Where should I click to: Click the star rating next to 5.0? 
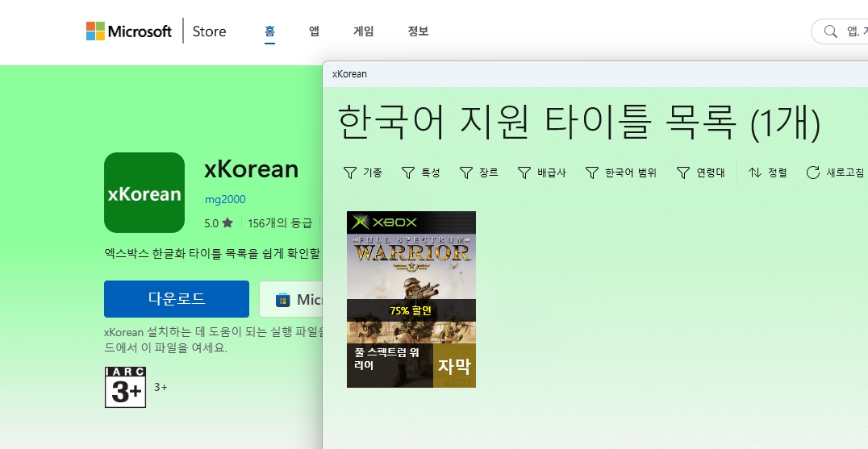click(227, 222)
